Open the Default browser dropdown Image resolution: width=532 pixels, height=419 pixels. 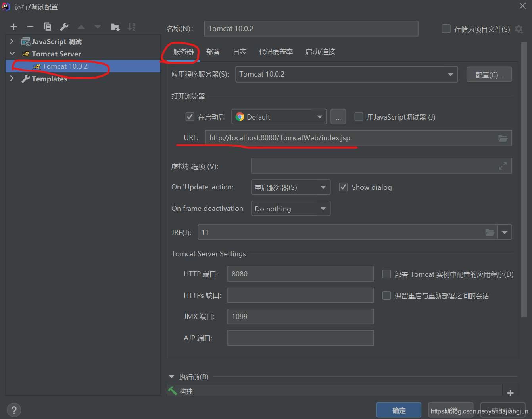click(x=279, y=117)
